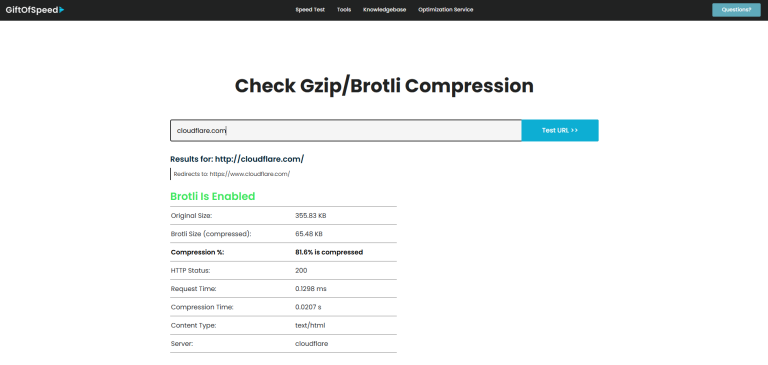Image resolution: width=768 pixels, height=365 pixels.
Task: Click the Compression Time: label
Action: pyautogui.click(x=202, y=307)
